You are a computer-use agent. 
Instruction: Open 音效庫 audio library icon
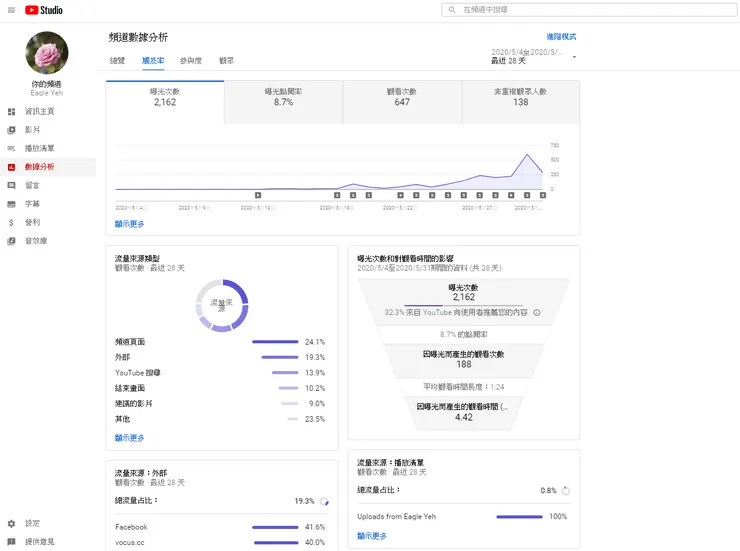11,241
